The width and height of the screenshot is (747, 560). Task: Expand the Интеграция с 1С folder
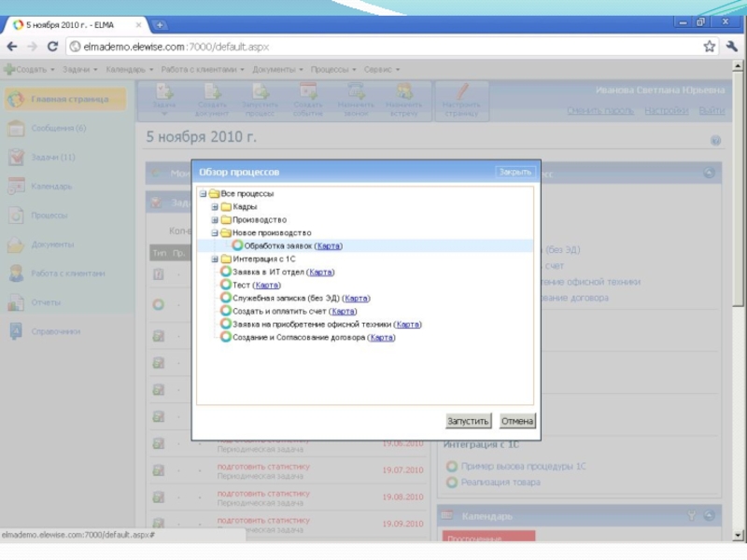click(x=215, y=259)
